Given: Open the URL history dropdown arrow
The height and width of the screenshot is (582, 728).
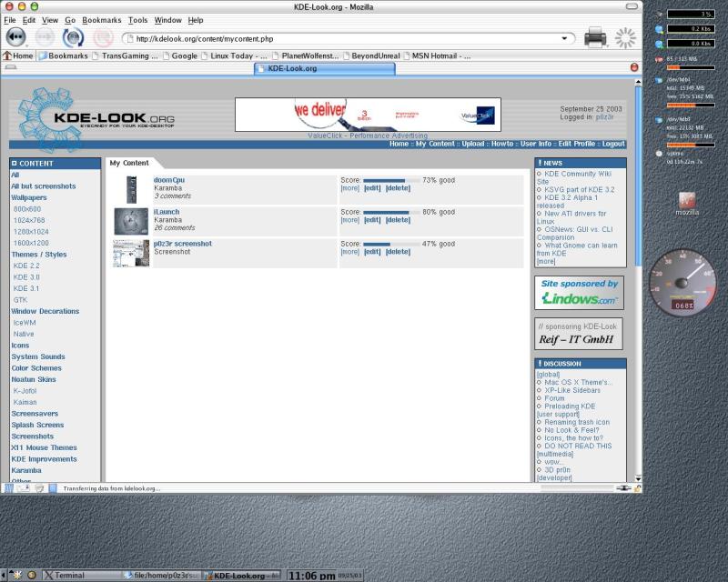Looking at the screenshot, I should click(564, 38).
